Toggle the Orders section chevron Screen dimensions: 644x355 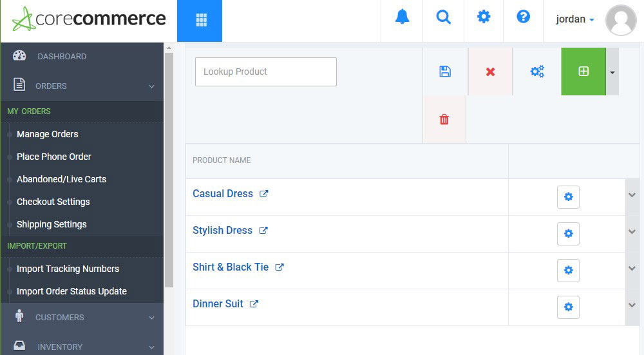click(151, 86)
